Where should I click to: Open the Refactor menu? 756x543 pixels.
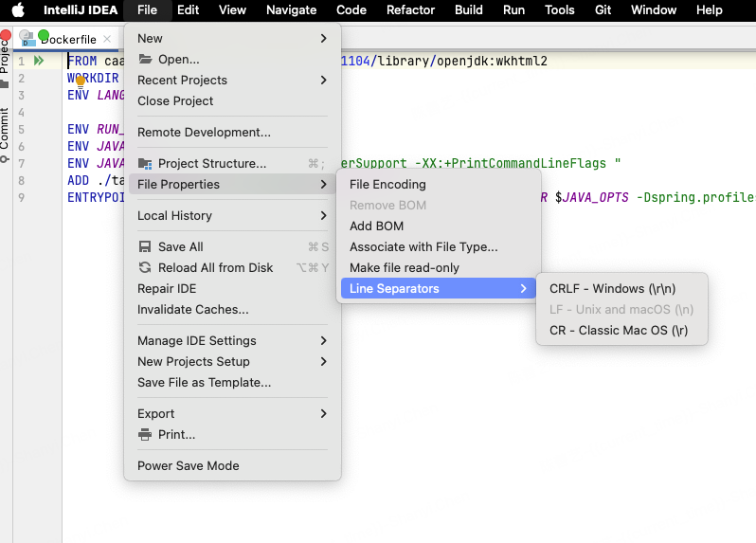pyautogui.click(x=411, y=9)
